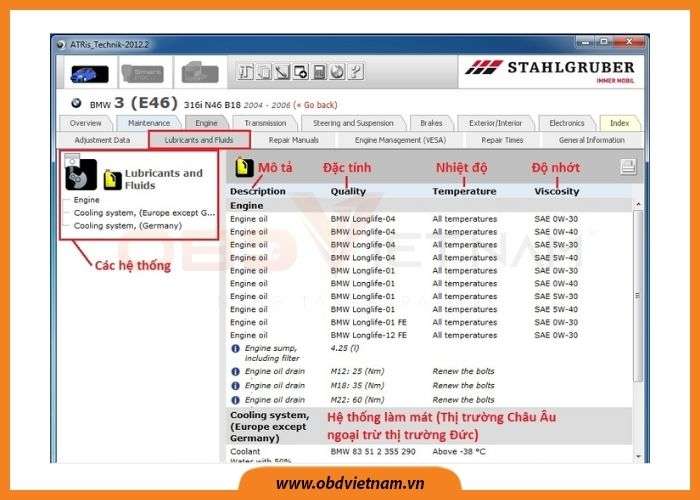Click SAE 0W-30 on the Longlife-12 FE row
The height and width of the screenshot is (500, 700).
click(x=556, y=335)
